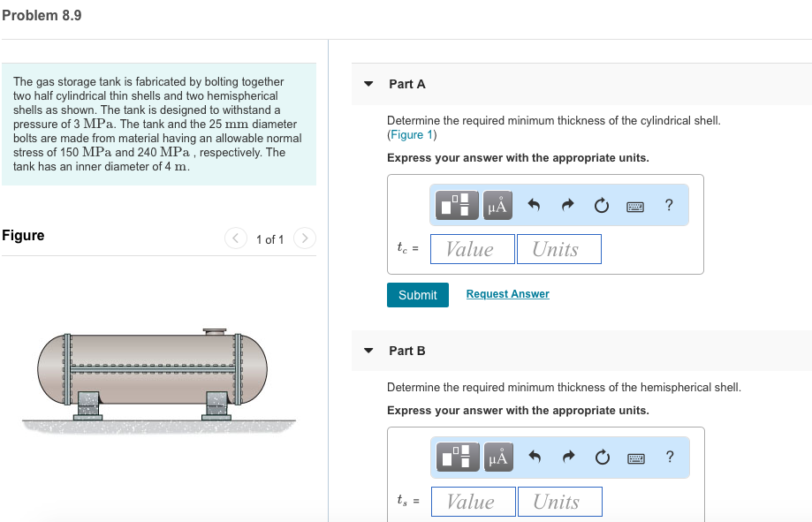812x522 pixels.
Task: Open the Figure 1 link
Action: point(413,132)
